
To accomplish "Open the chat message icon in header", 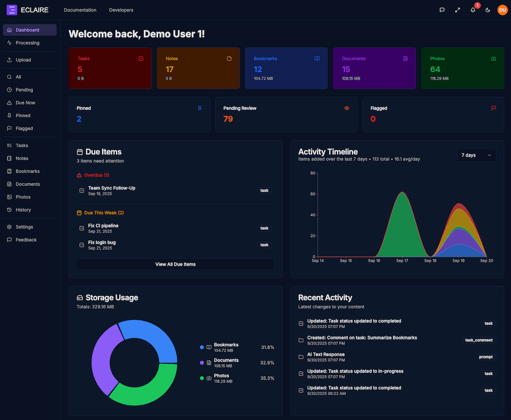I will [x=442, y=10].
